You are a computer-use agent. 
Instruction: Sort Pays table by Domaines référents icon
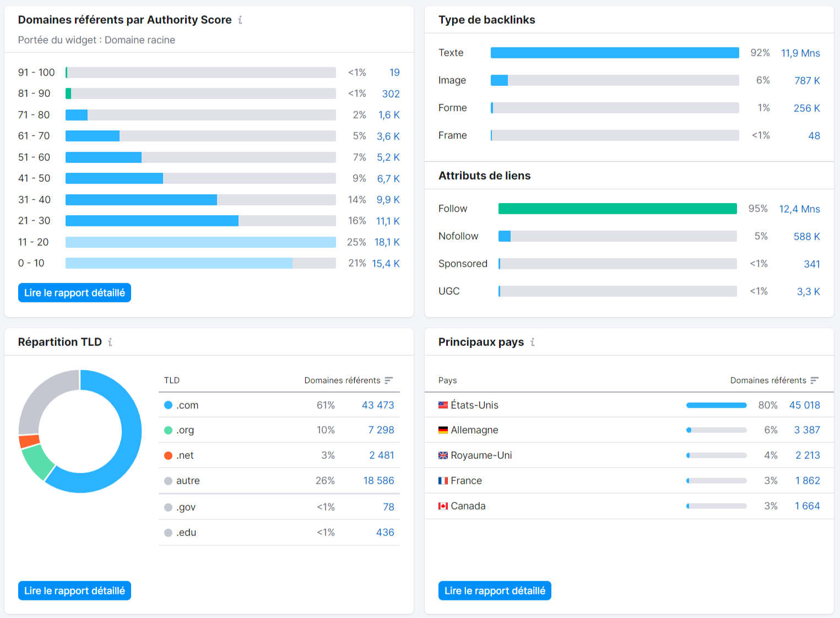pos(815,381)
